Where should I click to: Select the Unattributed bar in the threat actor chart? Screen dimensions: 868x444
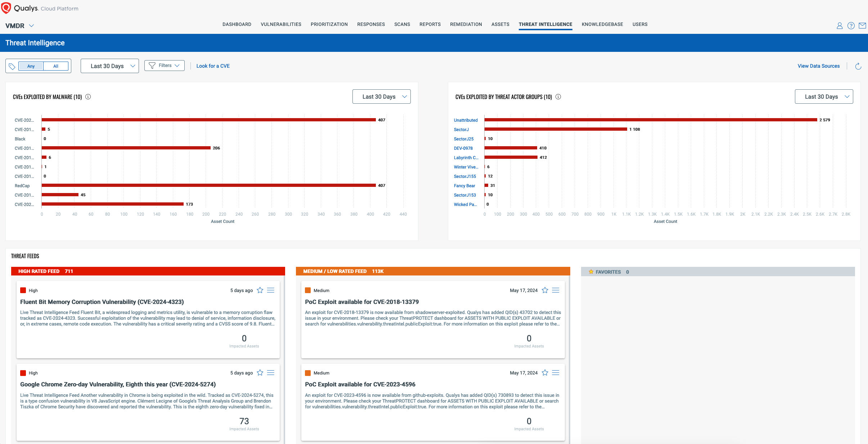648,120
